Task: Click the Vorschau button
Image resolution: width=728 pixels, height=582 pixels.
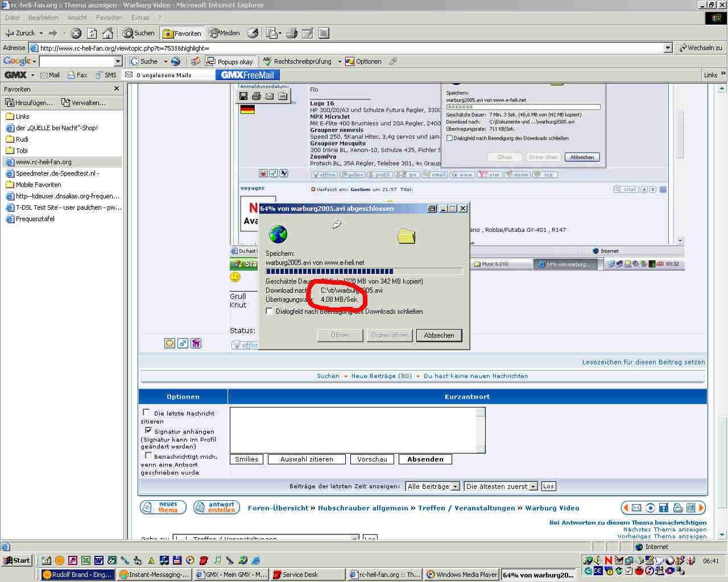Action: (372, 459)
